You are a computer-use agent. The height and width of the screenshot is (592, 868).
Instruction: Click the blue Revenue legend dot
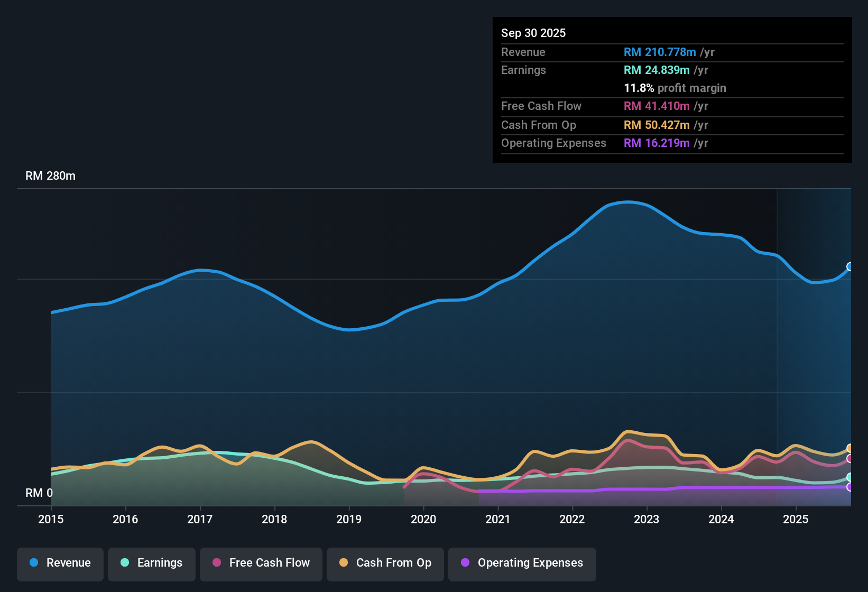(34, 563)
